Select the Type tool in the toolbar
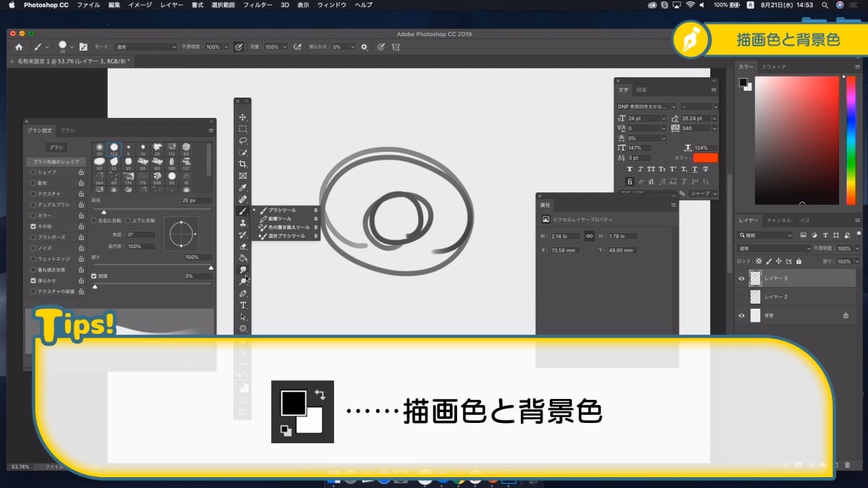868x488 pixels. coord(243,305)
